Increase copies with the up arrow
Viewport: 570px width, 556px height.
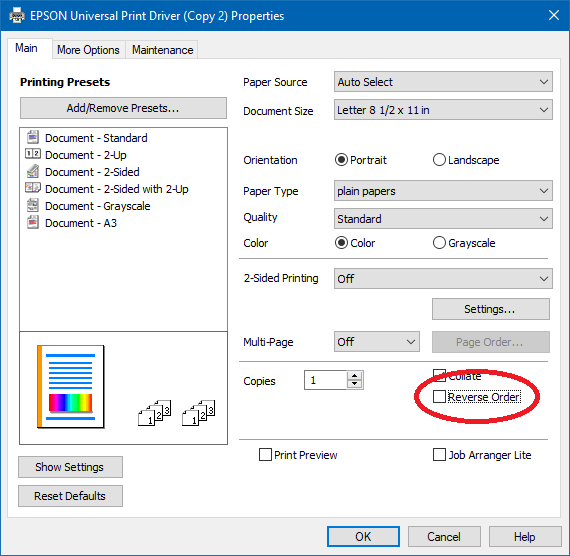(x=354, y=376)
